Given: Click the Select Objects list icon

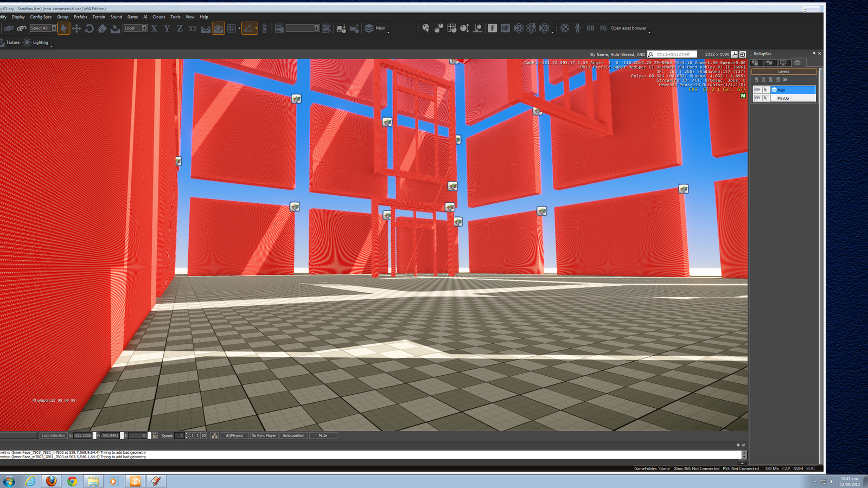Looking at the screenshot, I should pyautogui.click(x=279, y=28).
